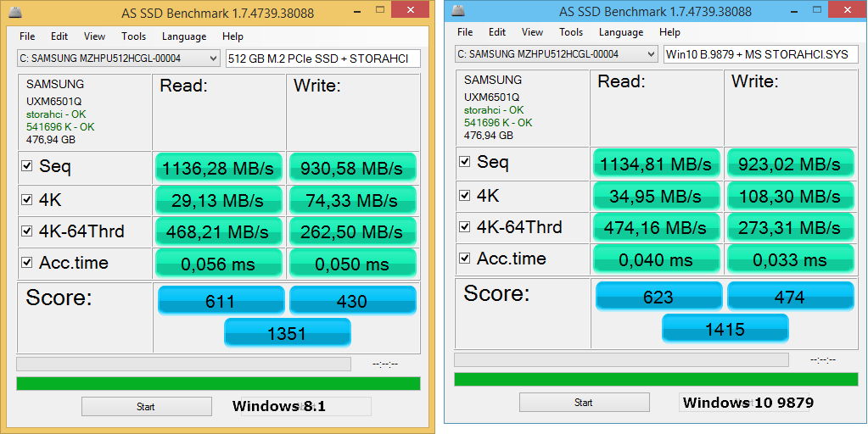Open View menu in Windows 10 window

533,32
